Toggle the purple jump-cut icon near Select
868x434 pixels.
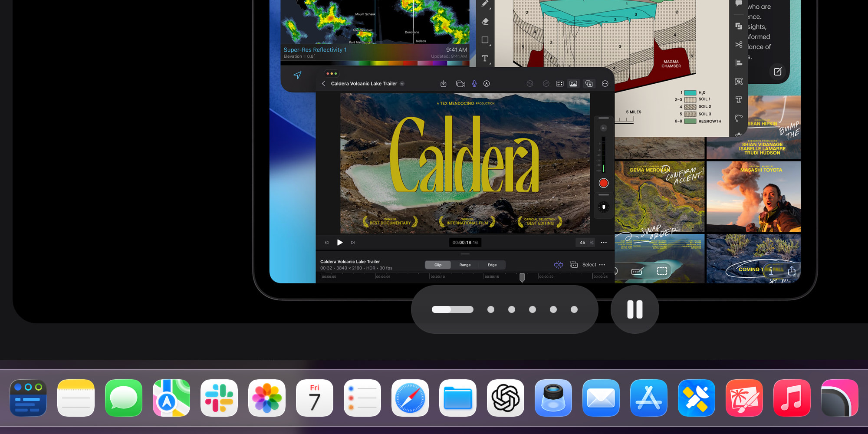click(x=559, y=264)
